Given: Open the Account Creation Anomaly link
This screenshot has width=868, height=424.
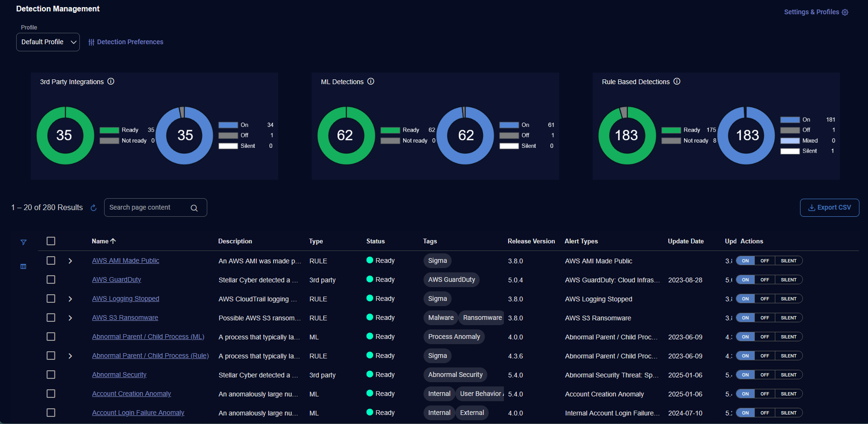Looking at the screenshot, I should pos(132,394).
